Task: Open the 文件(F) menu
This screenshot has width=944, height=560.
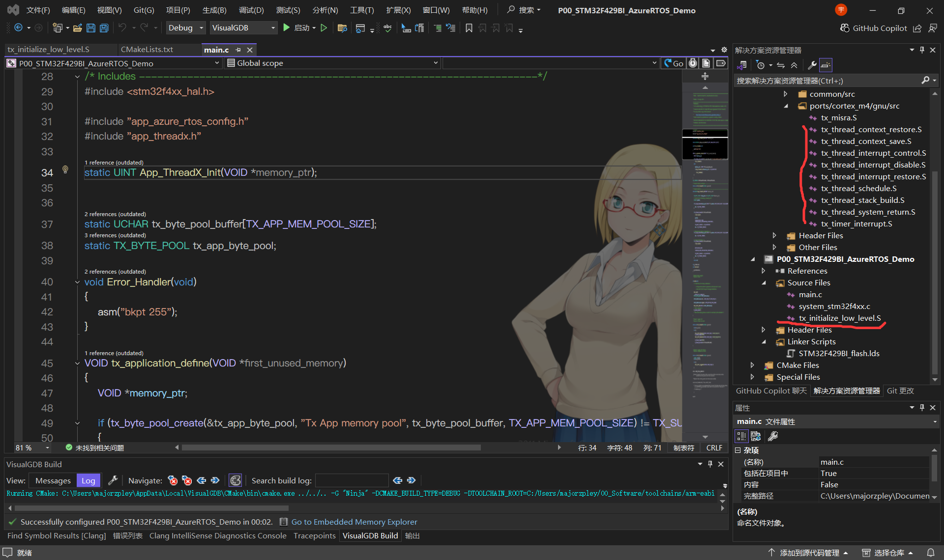Action: [x=38, y=10]
